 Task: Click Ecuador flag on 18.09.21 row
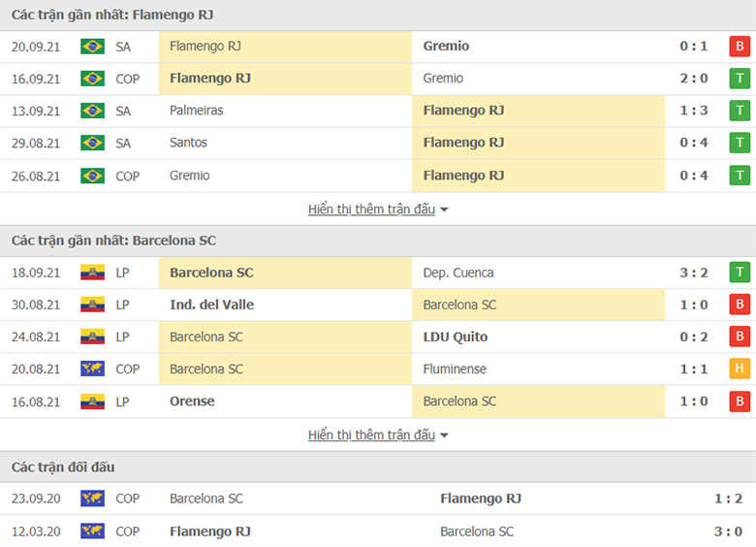pos(93,273)
